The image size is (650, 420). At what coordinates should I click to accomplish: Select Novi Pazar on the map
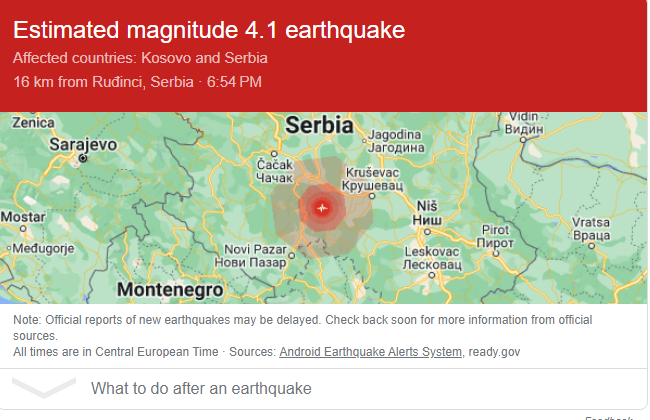[250, 255]
